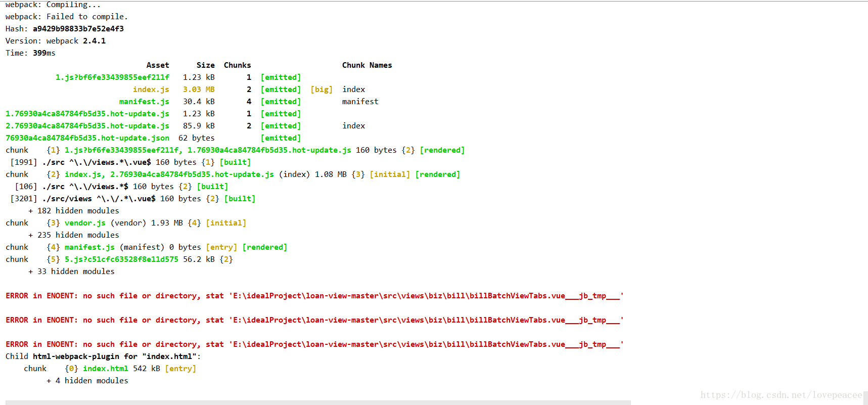Click '+ 33 hidden modules' line
Screen dimensions: 868x405
click(71, 272)
